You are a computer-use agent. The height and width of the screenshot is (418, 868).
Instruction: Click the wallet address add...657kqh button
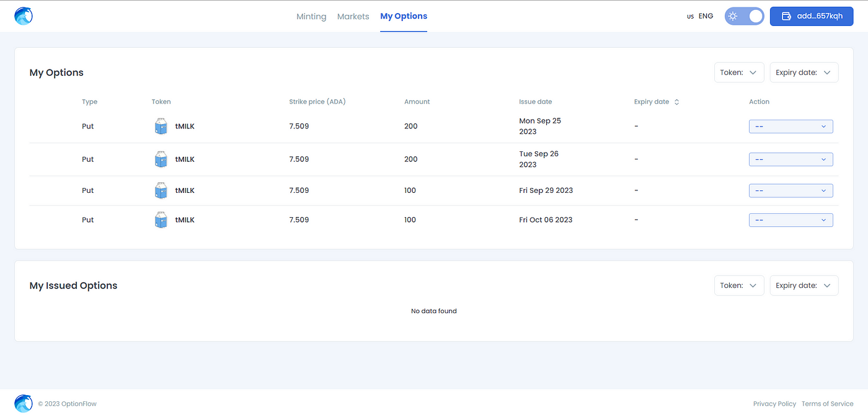click(812, 16)
